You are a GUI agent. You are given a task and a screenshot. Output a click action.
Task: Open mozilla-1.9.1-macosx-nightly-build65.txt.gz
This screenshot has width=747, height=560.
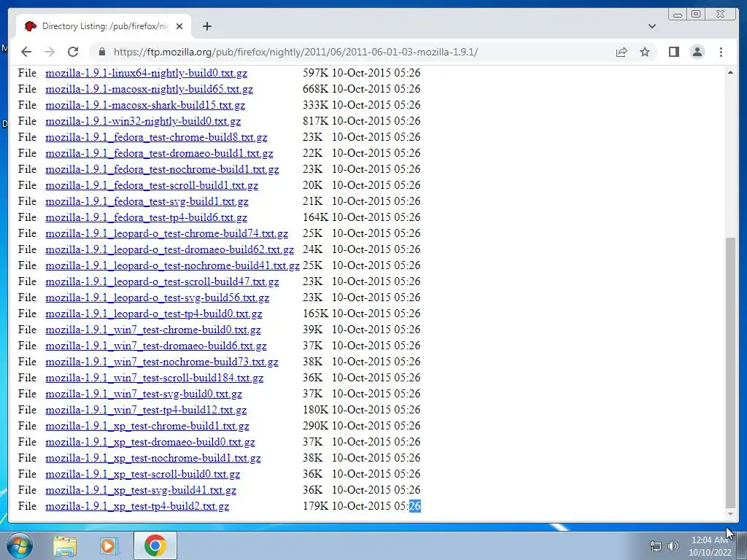pyautogui.click(x=149, y=89)
